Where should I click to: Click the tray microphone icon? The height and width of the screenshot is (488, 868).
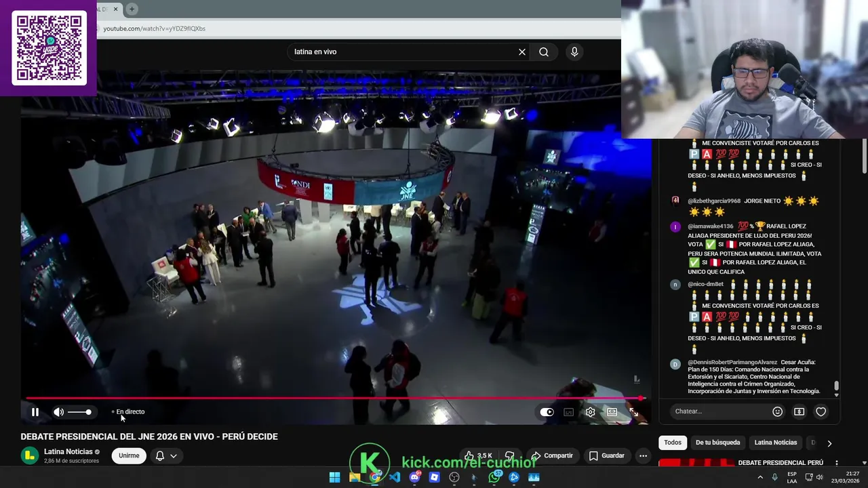pos(774,477)
